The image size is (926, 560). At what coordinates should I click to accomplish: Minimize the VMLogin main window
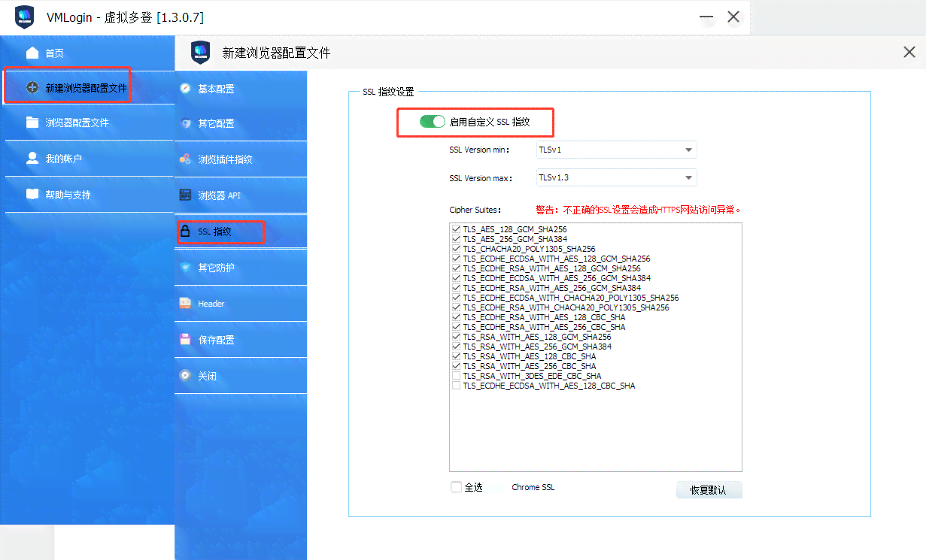click(x=706, y=17)
